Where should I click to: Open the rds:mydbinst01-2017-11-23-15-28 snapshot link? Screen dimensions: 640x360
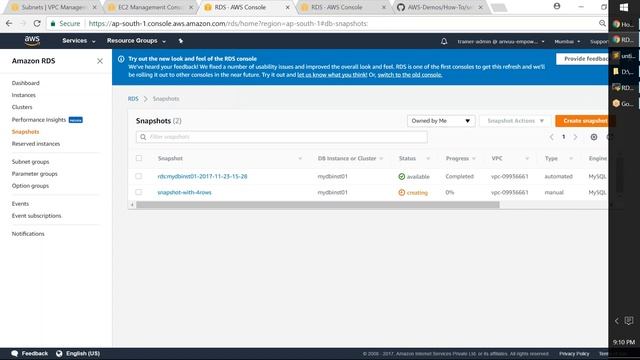tap(202, 176)
